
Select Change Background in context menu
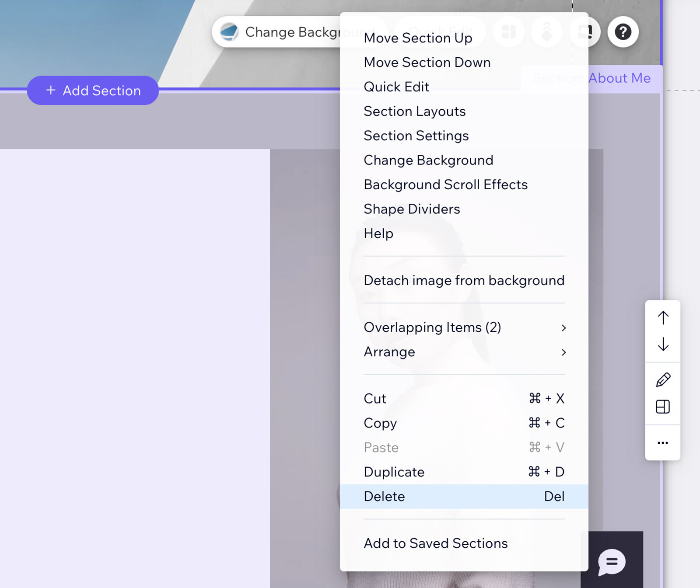(464, 160)
